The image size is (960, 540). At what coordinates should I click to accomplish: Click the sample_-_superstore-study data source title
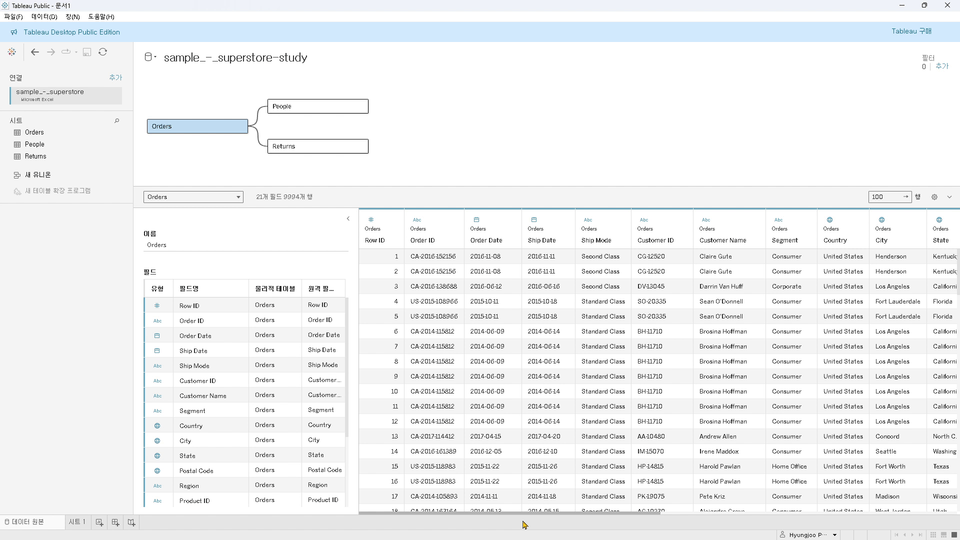tap(235, 58)
